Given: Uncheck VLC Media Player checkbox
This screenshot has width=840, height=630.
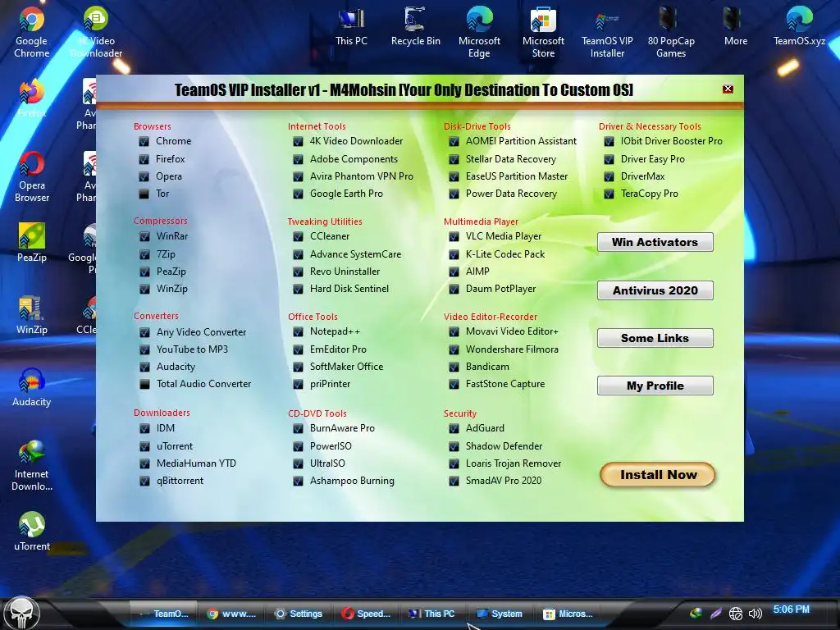Looking at the screenshot, I should [454, 236].
